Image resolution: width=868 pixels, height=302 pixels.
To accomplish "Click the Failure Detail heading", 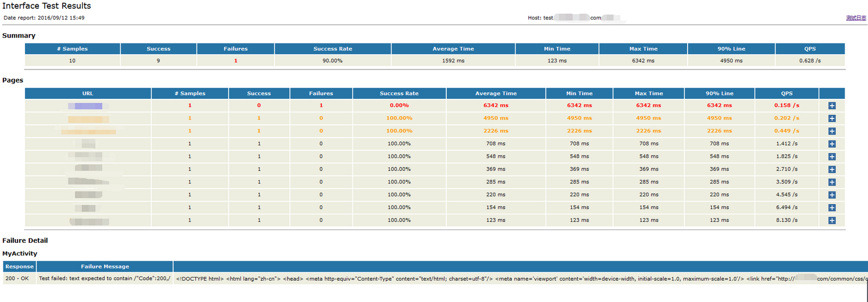I will pos(25,240).
